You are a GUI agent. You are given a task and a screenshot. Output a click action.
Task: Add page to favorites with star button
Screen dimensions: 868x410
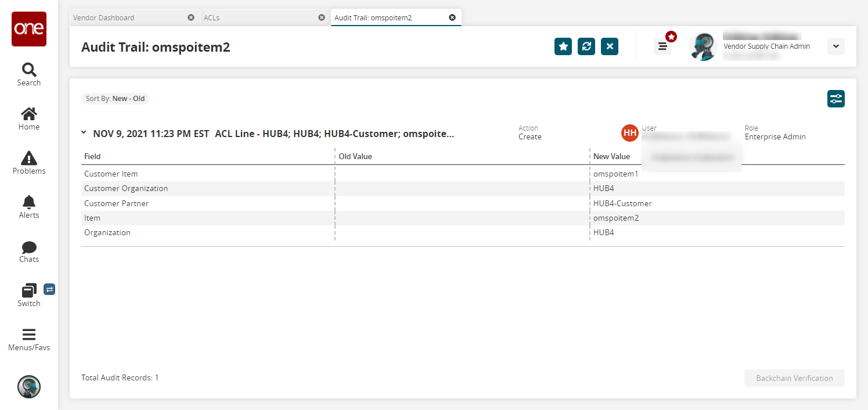(563, 46)
